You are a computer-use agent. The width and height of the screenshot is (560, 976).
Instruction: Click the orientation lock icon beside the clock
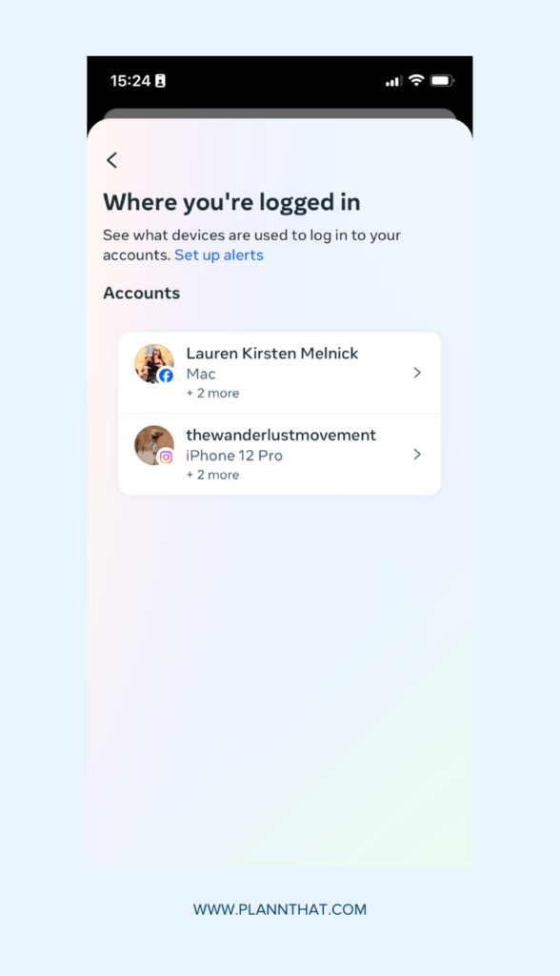click(158, 81)
